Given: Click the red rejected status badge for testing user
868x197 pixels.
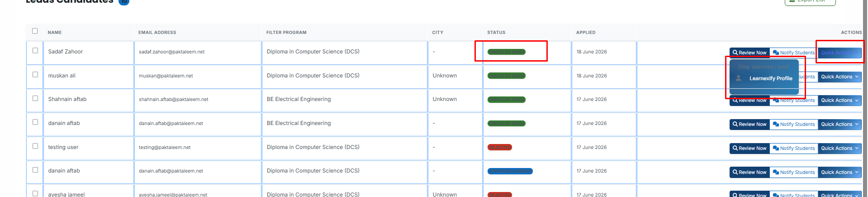Looking at the screenshot, I should 499,148.
